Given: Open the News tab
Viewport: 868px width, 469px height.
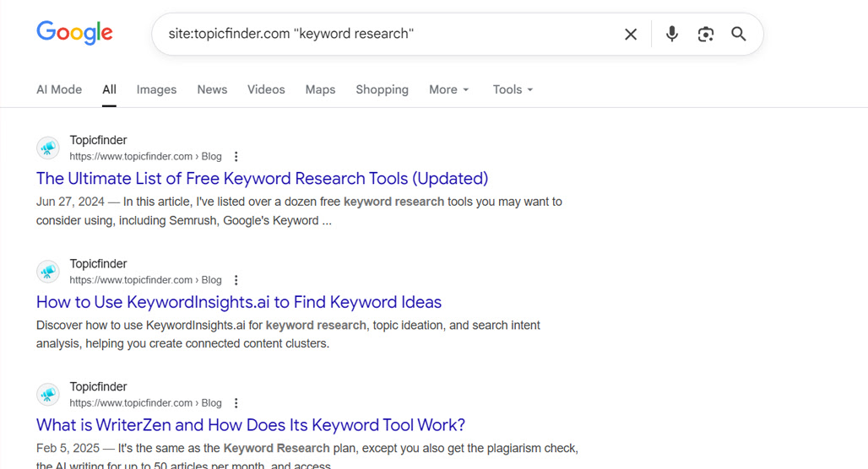Looking at the screenshot, I should tap(212, 89).
